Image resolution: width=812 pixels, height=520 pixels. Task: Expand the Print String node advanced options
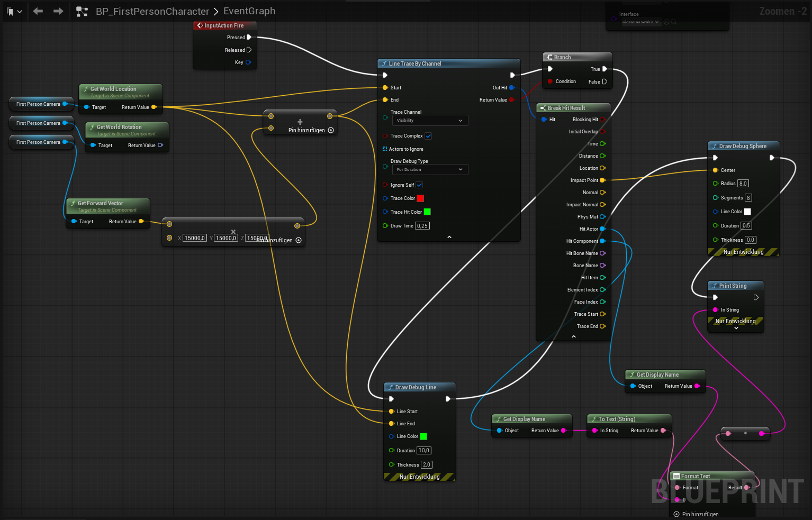[x=736, y=329]
